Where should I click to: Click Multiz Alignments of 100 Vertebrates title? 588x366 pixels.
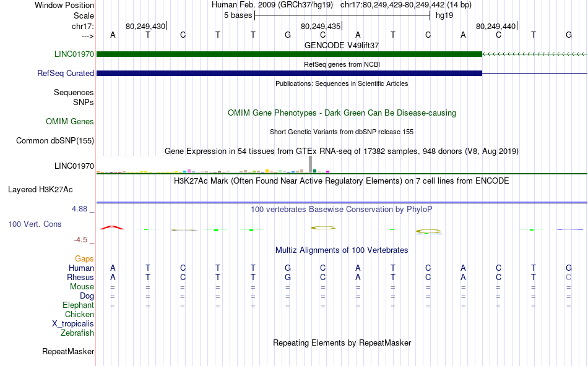(342, 250)
